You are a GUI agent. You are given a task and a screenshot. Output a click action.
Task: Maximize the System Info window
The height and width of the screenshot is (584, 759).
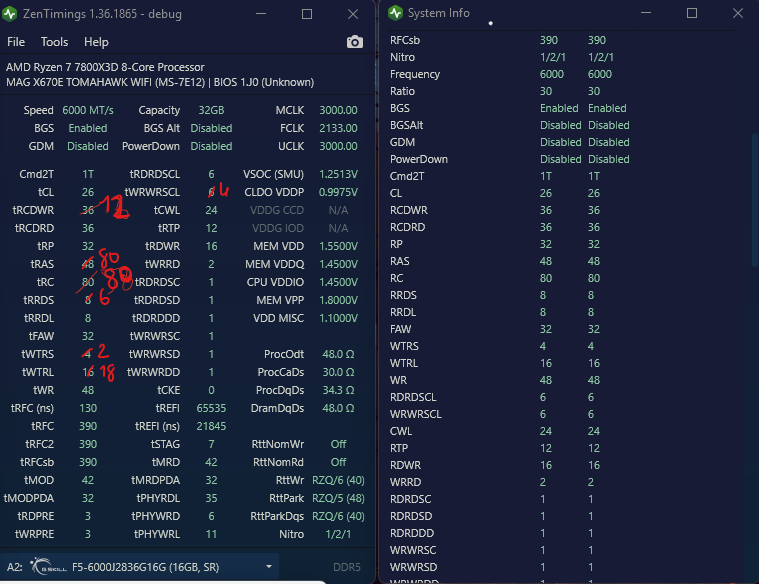coord(692,13)
